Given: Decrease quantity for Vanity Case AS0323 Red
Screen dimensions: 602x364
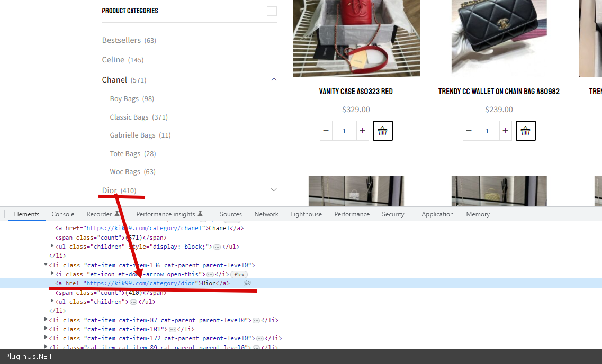Looking at the screenshot, I should click(326, 131).
